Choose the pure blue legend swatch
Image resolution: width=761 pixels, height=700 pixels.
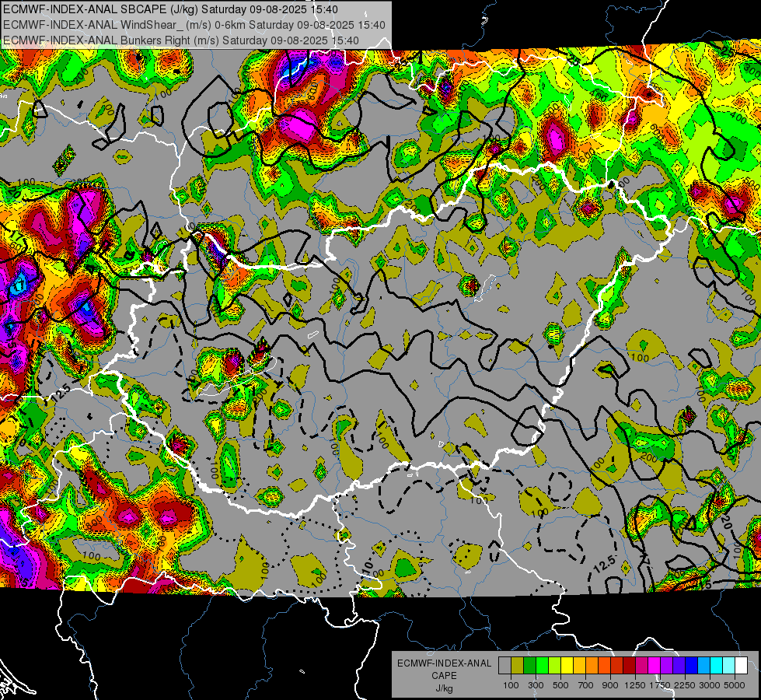pos(692,665)
